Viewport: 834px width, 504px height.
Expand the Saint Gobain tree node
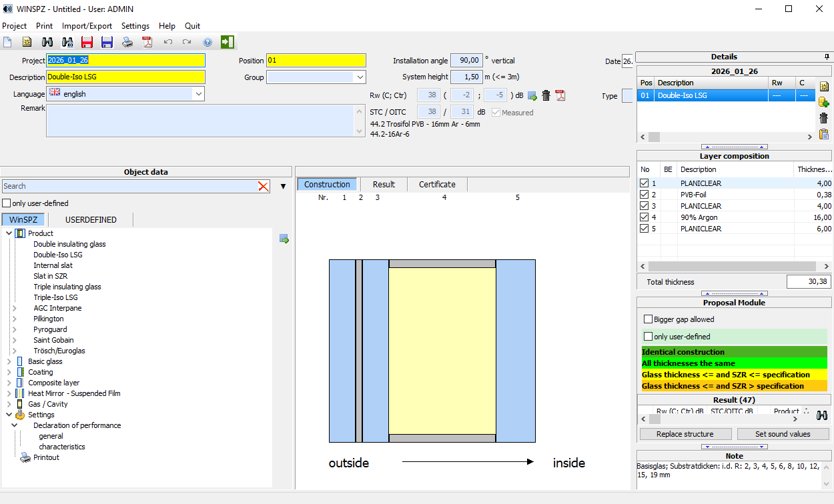coord(15,340)
